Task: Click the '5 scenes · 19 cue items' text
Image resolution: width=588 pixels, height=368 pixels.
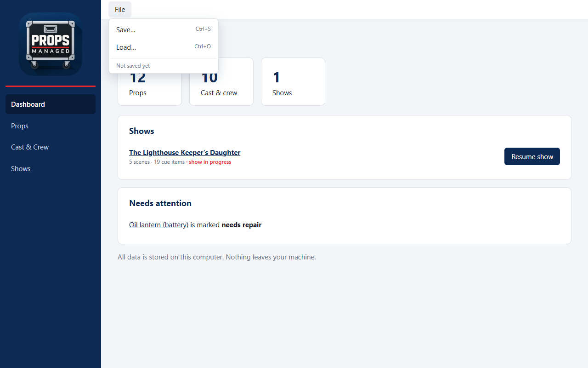Action: coord(157,162)
